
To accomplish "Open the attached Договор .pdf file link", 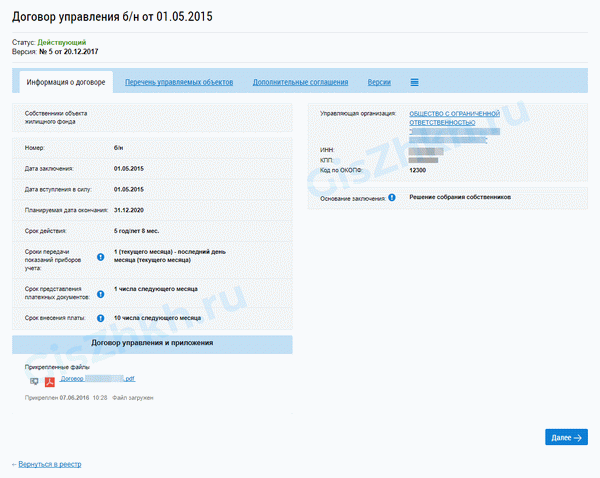I will 97,380.
